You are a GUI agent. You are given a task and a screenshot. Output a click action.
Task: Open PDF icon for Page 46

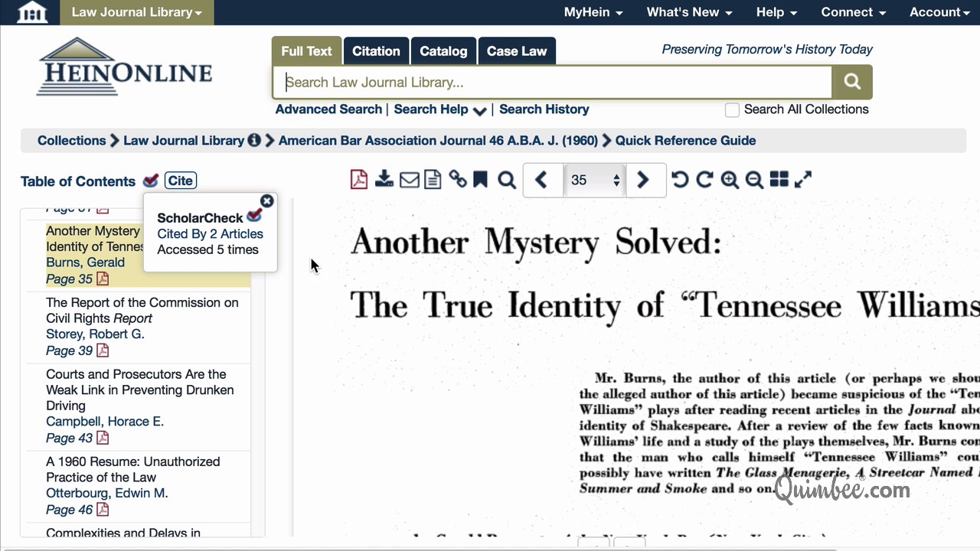pyautogui.click(x=103, y=510)
